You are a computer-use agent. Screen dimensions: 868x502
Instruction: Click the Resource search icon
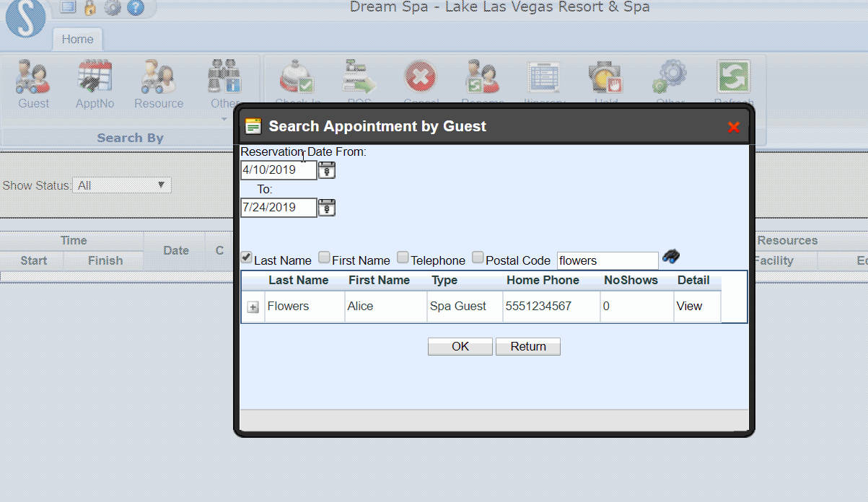[x=158, y=79]
